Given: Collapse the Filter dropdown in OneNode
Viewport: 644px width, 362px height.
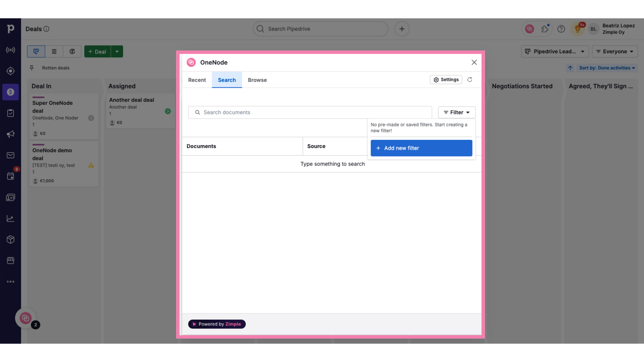Looking at the screenshot, I should [457, 112].
